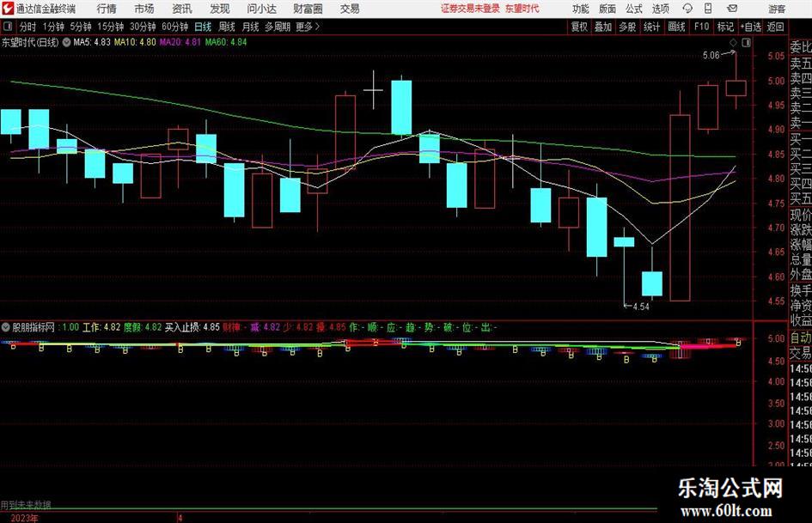Image resolution: width=812 pixels, height=523 pixels.
Task: Expand the 更多 period chevron
Action: click(x=317, y=27)
